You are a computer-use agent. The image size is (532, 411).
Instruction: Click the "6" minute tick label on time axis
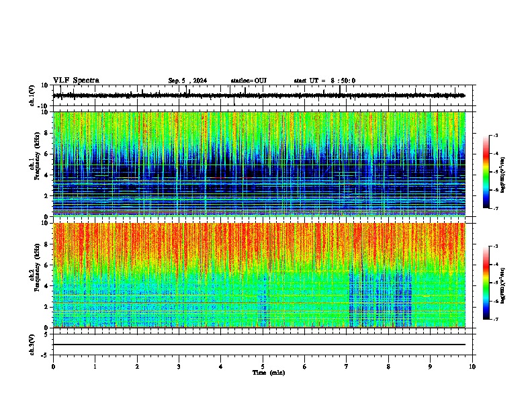[x=305, y=367]
